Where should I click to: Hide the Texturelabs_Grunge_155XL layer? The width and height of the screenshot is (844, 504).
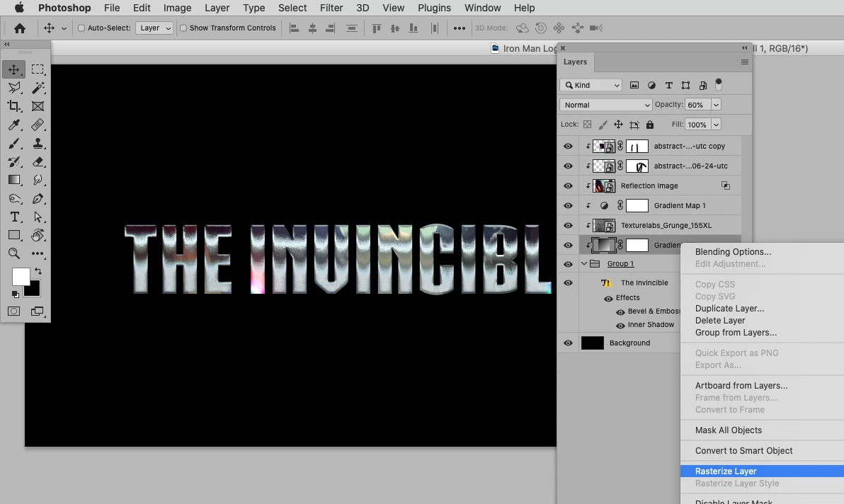568,226
